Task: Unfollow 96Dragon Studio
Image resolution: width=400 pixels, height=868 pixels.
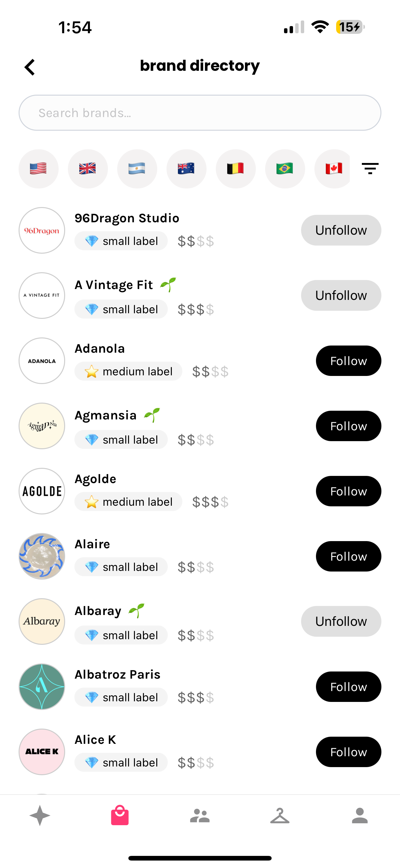Action: pyautogui.click(x=341, y=230)
